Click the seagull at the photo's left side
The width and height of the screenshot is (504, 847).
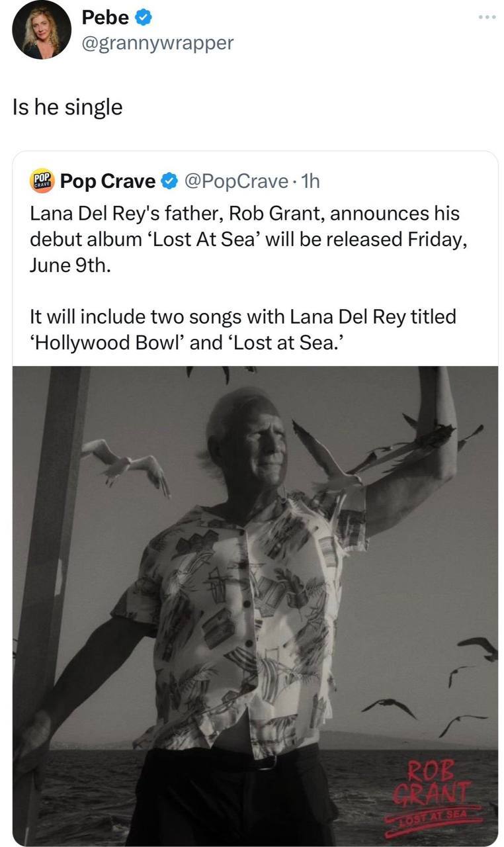[x=126, y=463]
